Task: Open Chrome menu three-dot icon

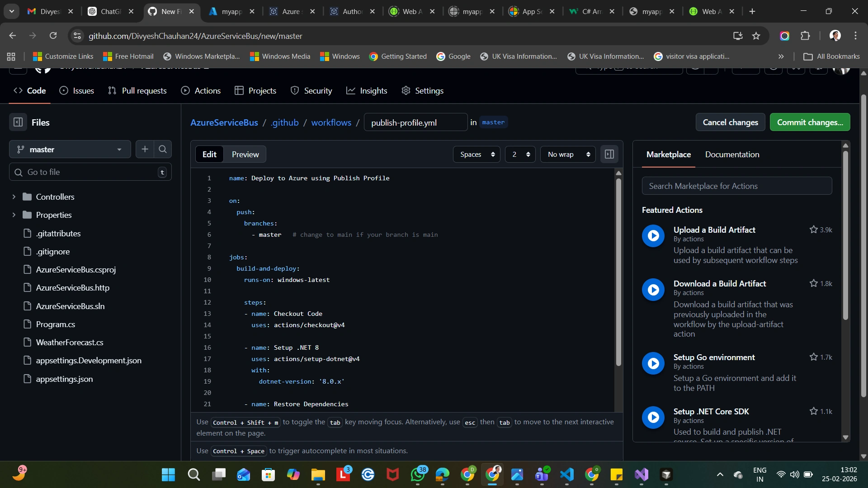Action: tap(855, 36)
